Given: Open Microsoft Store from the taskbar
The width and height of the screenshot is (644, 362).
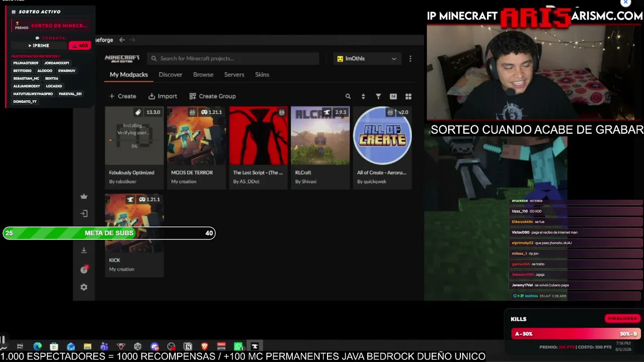Looking at the screenshot, I should pos(54,346).
